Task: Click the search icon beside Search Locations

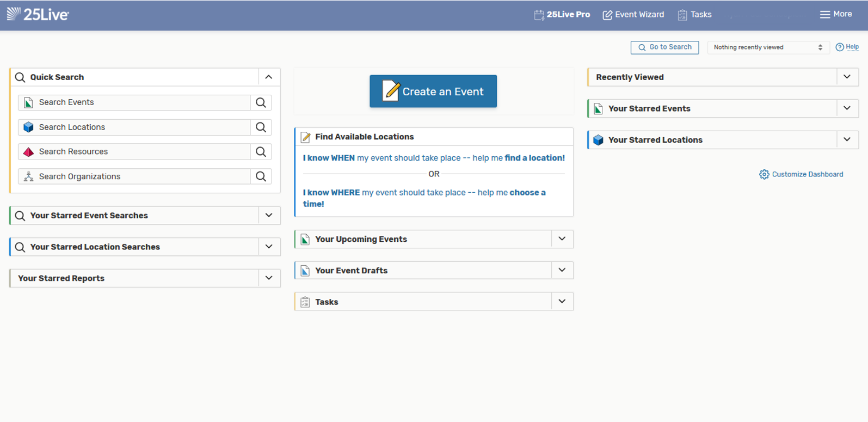Action: pyautogui.click(x=261, y=127)
